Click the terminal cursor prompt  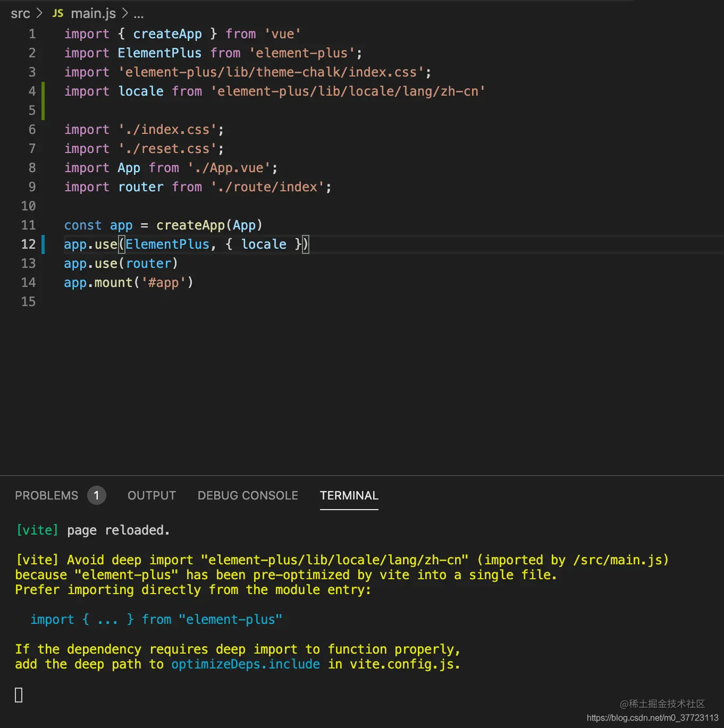point(19,695)
